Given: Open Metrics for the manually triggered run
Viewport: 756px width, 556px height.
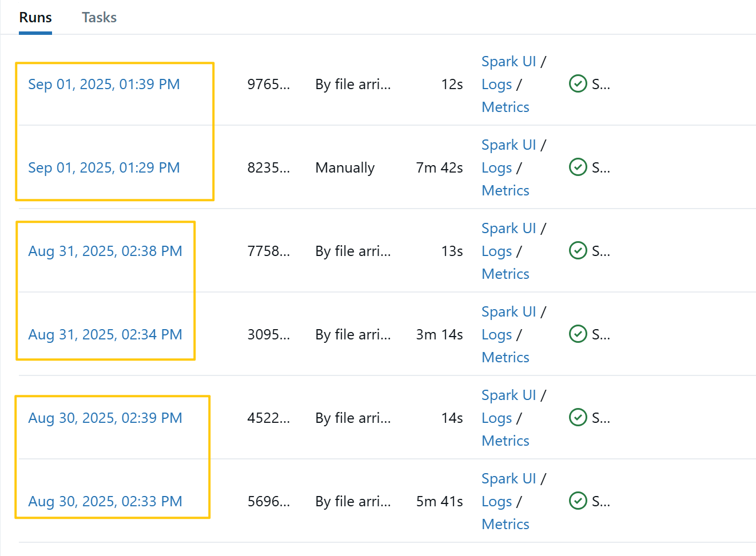Looking at the screenshot, I should (x=506, y=190).
